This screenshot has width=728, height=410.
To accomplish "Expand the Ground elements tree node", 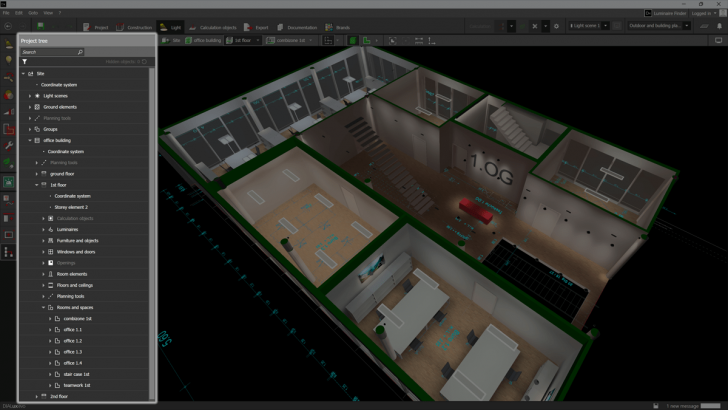I will click(30, 107).
